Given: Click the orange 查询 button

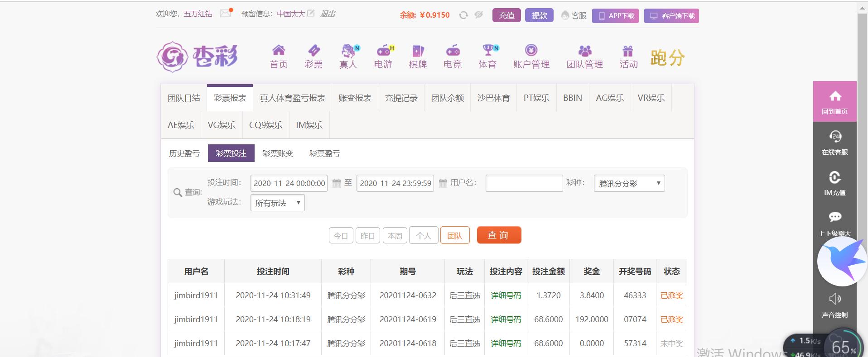Looking at the screenshot, I should [x=499, y=235].
